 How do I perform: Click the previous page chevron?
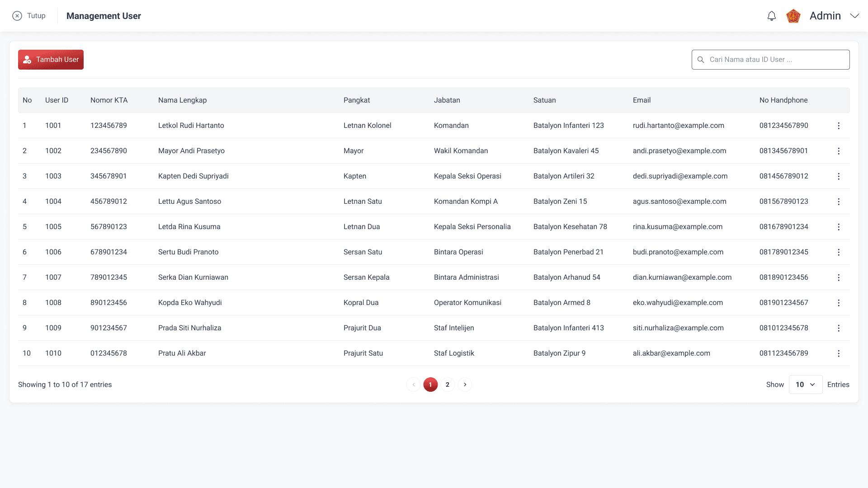point(413,385)
